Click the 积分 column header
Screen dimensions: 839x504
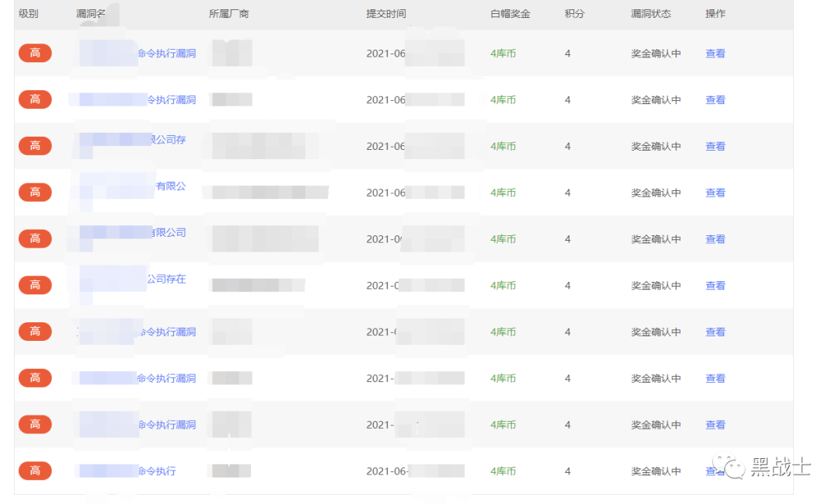click(x=574, y=14)
